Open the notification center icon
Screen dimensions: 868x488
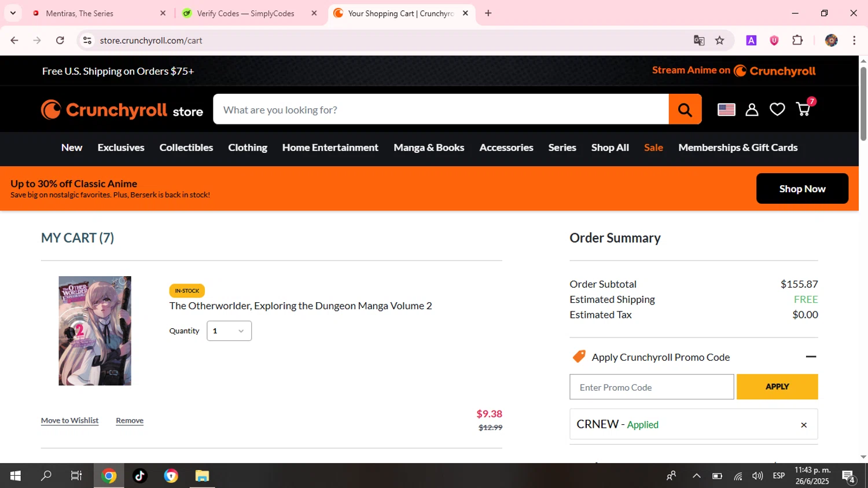(849, 477)
